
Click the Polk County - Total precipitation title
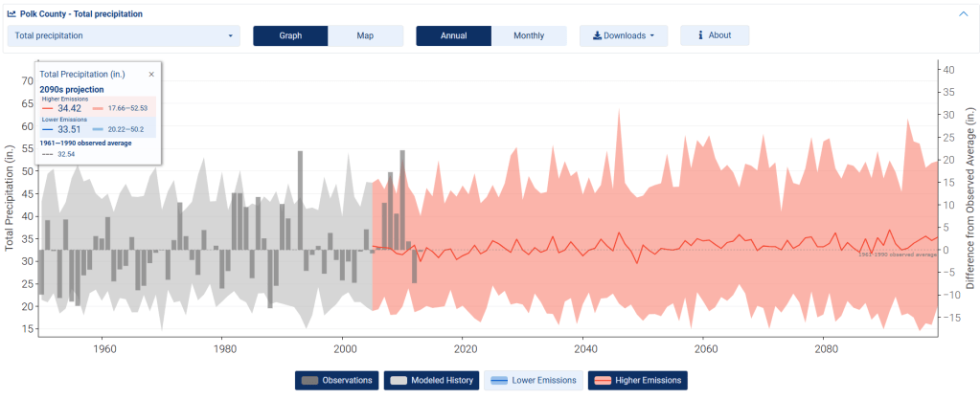click(x=81, y=14)
